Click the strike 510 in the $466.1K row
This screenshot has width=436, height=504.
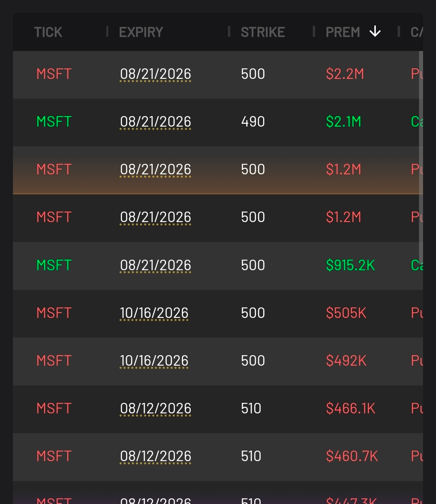(251, 409)
